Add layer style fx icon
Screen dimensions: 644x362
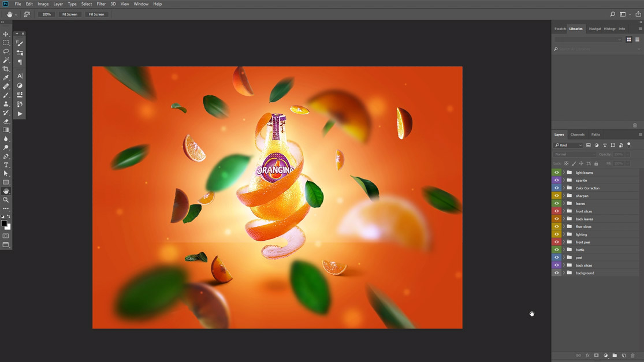587,356
